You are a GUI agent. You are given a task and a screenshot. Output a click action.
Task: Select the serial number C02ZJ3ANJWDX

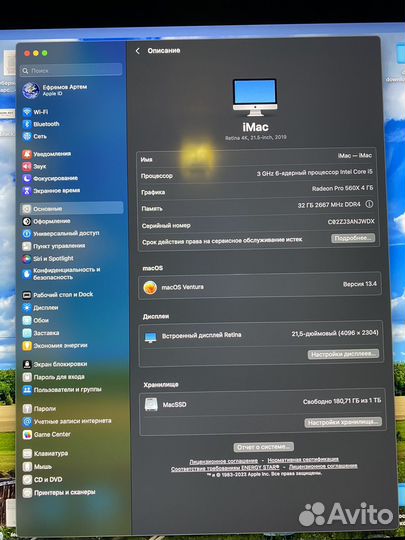[x=351, y=221]
